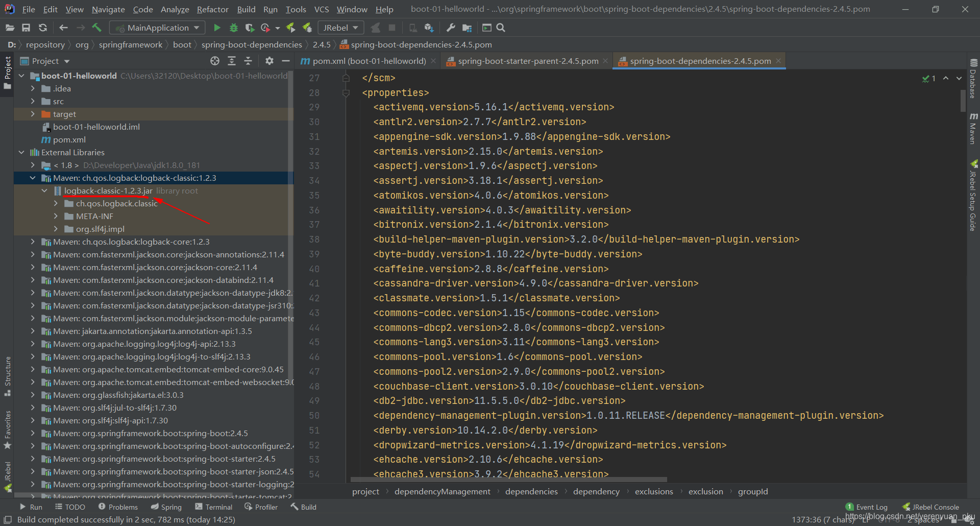Open the TODO tool window
Image resolution: width=980 pixels, height=526 pixels.
(70, 507)
